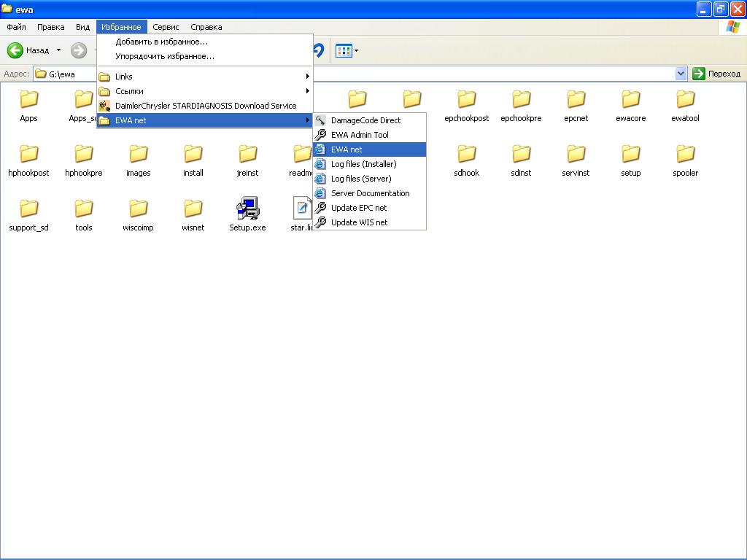
Task: Select the sdinst folder
Action: 521,160
